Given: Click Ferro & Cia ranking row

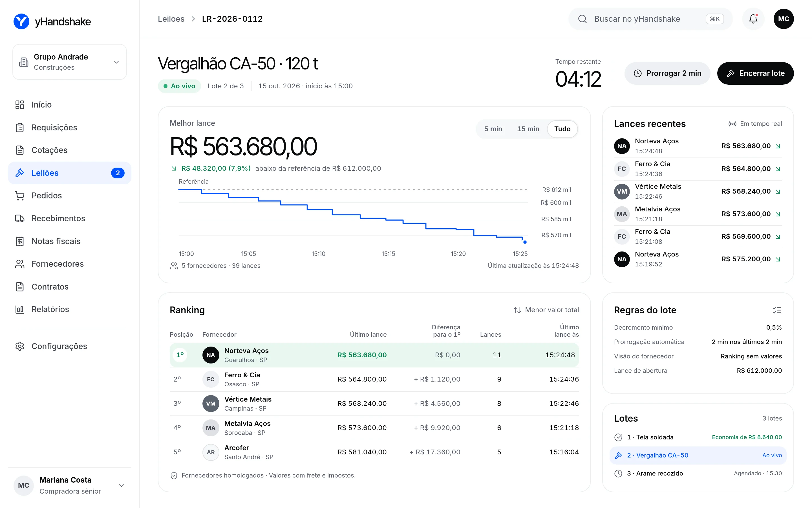Looking at the screenshot, I should click(x=374, y=379).
